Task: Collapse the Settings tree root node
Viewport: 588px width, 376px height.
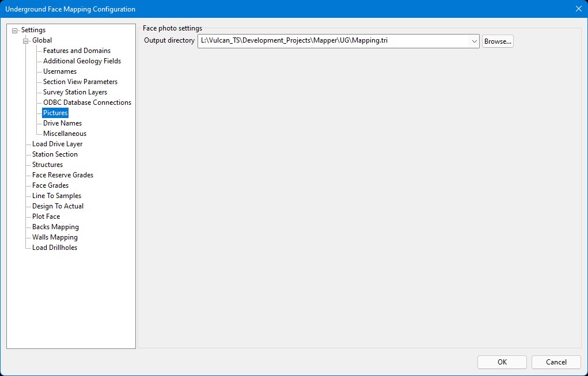Action: click(x=14, y=31)
